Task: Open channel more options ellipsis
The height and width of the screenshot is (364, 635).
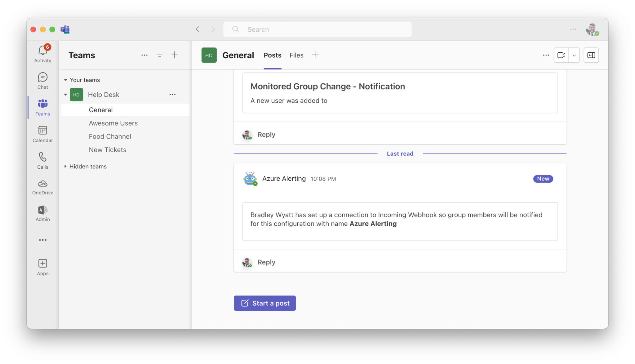Action: pos(546,55)
